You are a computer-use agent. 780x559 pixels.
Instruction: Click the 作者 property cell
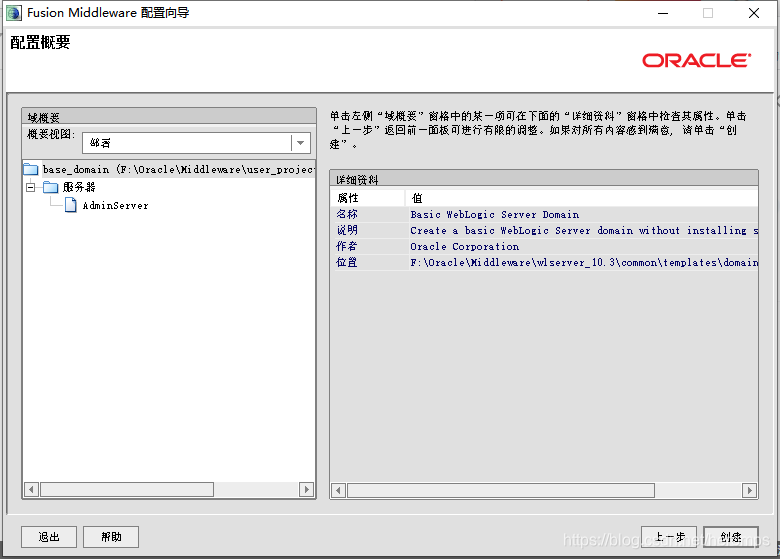[347, 246]
